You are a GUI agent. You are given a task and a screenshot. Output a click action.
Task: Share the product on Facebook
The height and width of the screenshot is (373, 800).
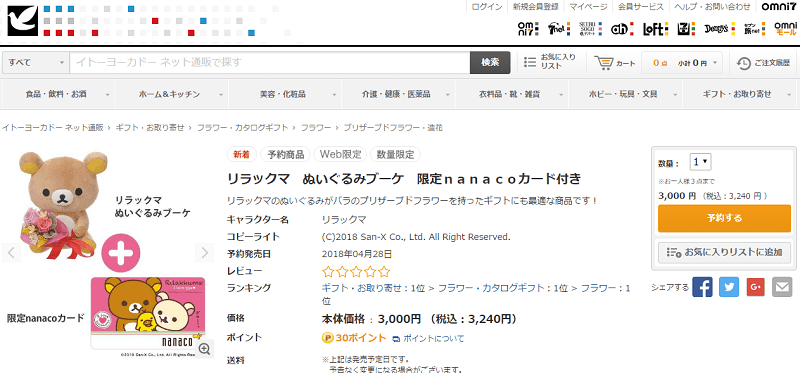tap(702, 287)
